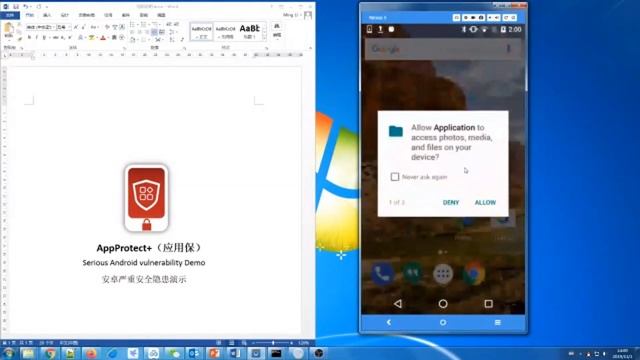
Task: Check the 'Never ask again' checkbox
Action: [395, 177]
